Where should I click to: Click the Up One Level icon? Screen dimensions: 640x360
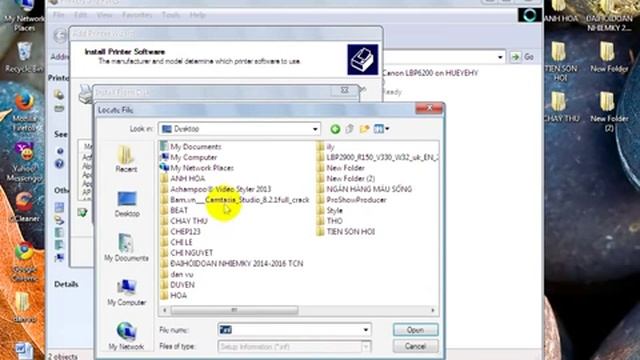pyautogui.click(x=349, y=129)
